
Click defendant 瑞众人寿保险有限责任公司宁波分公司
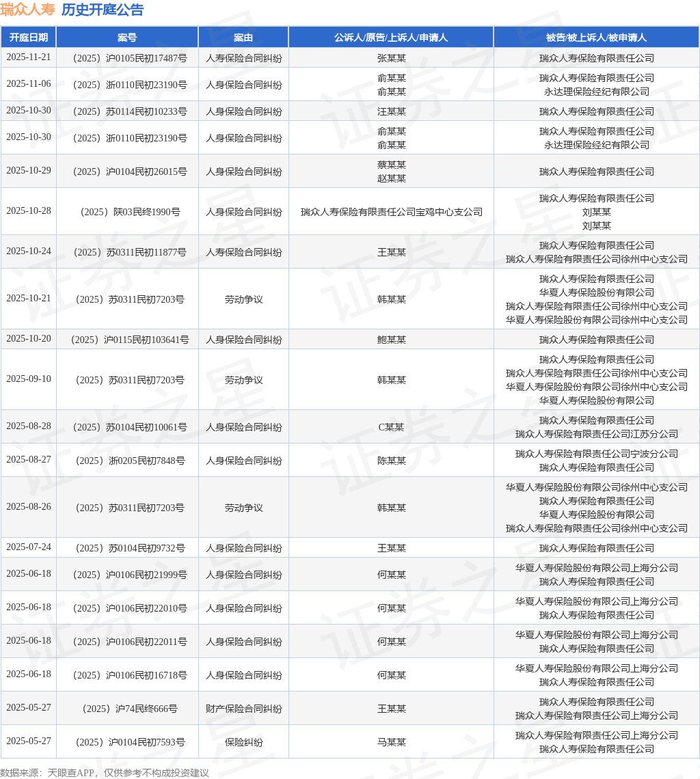(x=597, y=454)
